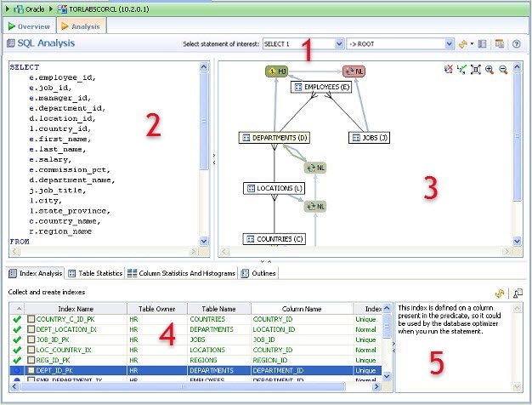Sort by Table Name column header
This screenshot has height=405, width=532.
pos(219,309)
